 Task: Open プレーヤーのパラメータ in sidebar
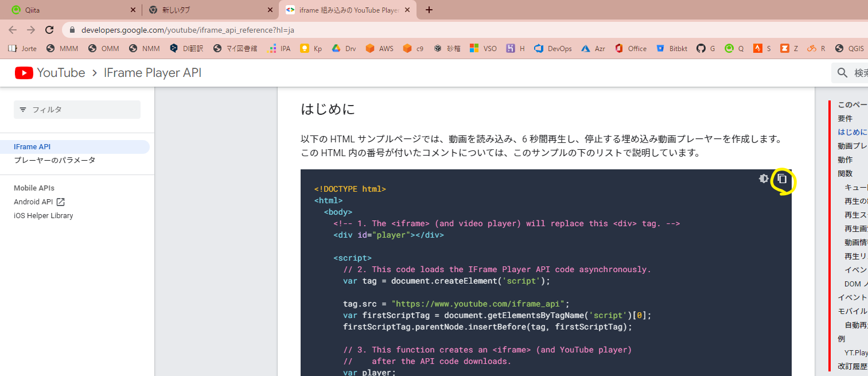point(55,160)
